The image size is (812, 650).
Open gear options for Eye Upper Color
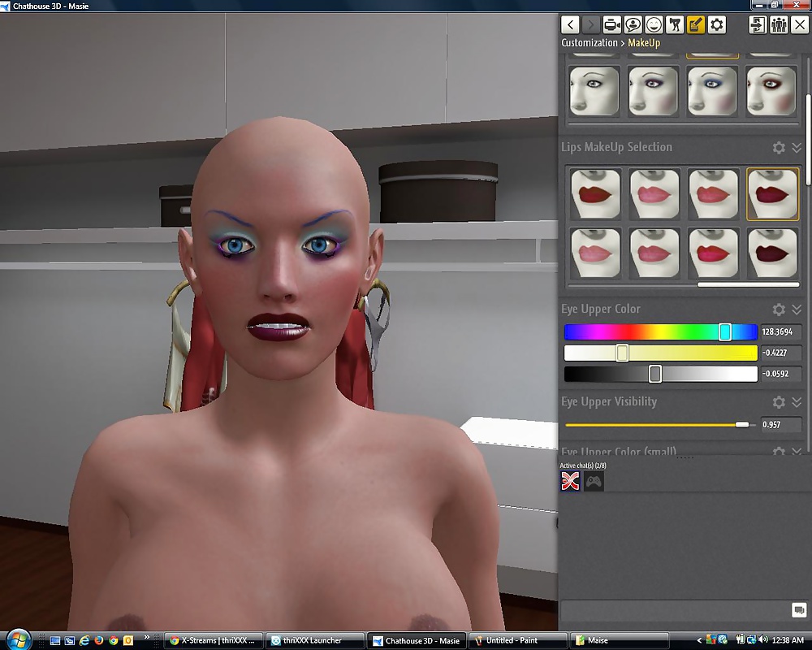[x=779, y=310]
